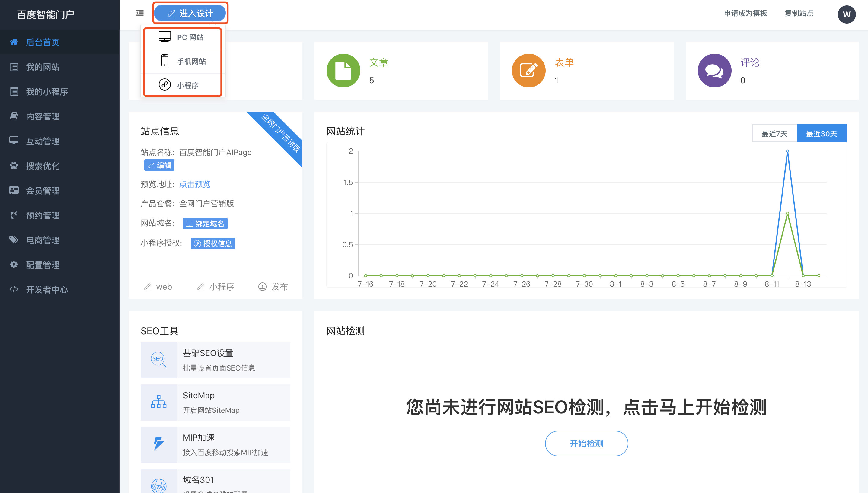868x493 pixels.
Task: Click the 发布 publish icon in 站点信息
Action: click(x=263, y=287)
